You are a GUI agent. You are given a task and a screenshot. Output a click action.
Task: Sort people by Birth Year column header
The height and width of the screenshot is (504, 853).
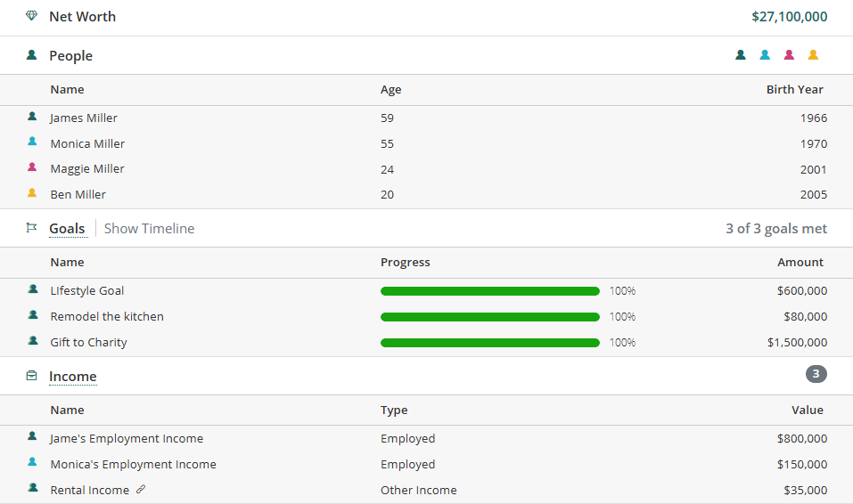794,89
